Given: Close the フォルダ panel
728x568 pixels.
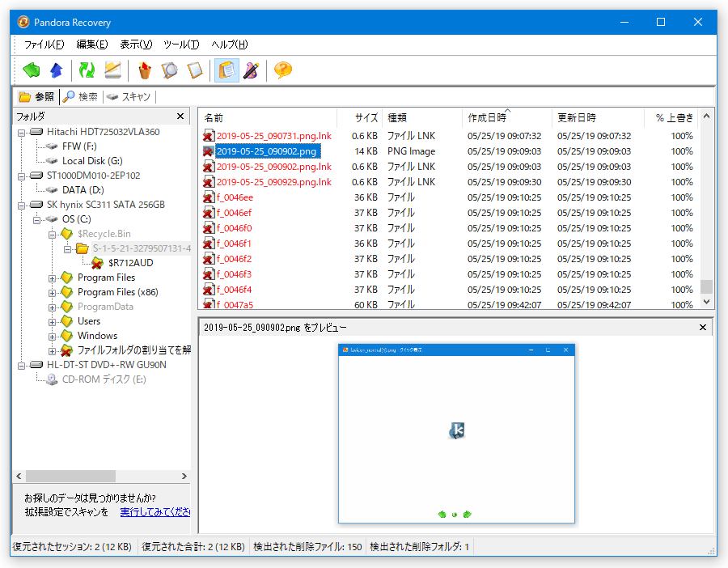Looking at the screenshot, I should [180, 116].
